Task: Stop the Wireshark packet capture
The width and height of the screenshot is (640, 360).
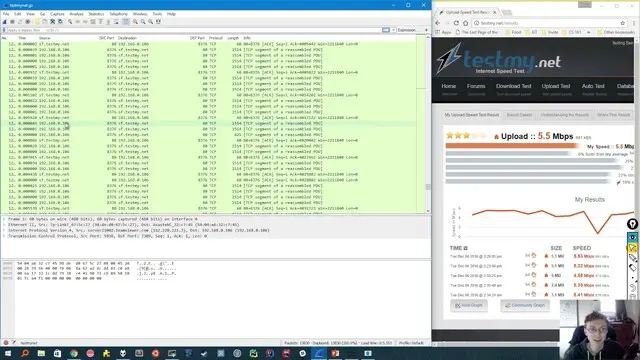Action: point(12,22)
